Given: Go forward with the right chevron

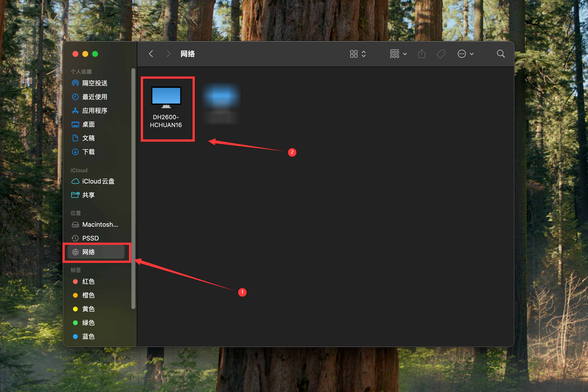Looking at the screenshot, I should pos(169,54).
